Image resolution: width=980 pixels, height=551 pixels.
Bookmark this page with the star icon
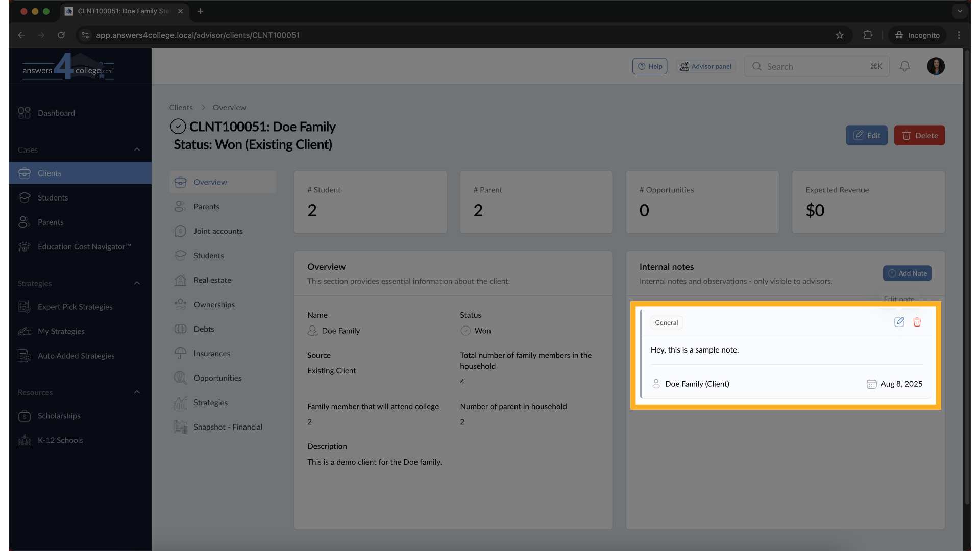point(840,35)
